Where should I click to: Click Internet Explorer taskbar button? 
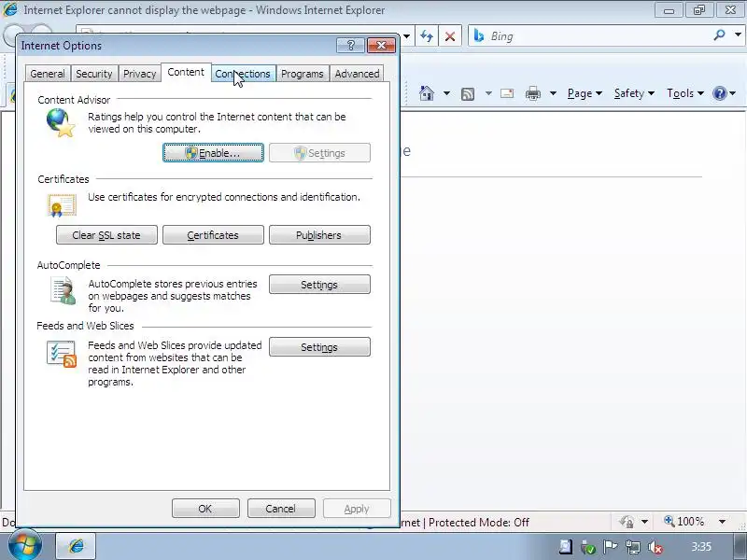tap(77, 546)
